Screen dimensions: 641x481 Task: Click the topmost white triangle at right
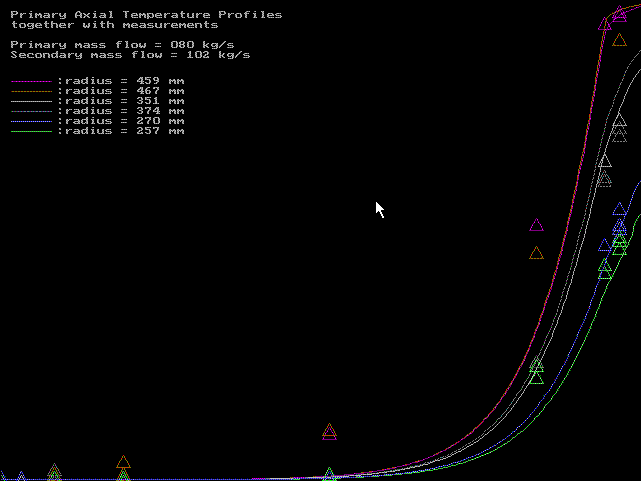[620, 121]
